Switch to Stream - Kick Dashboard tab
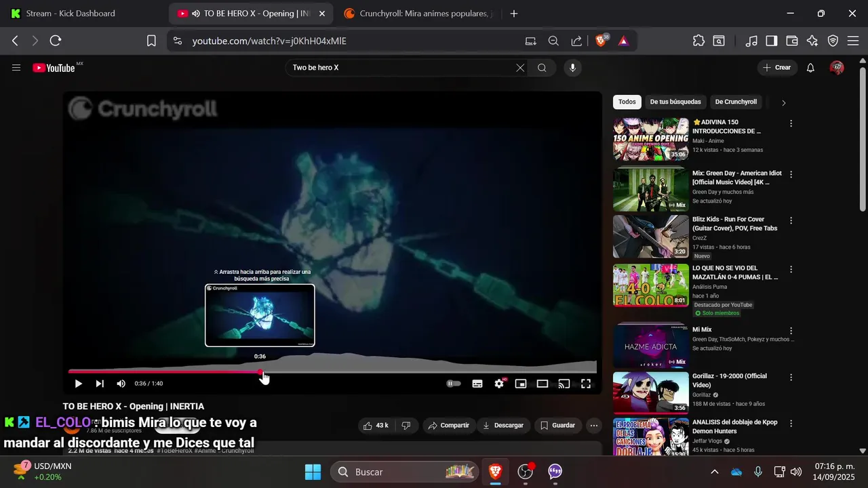The width and height of the screenshot is (868, 488). (71, 14)
